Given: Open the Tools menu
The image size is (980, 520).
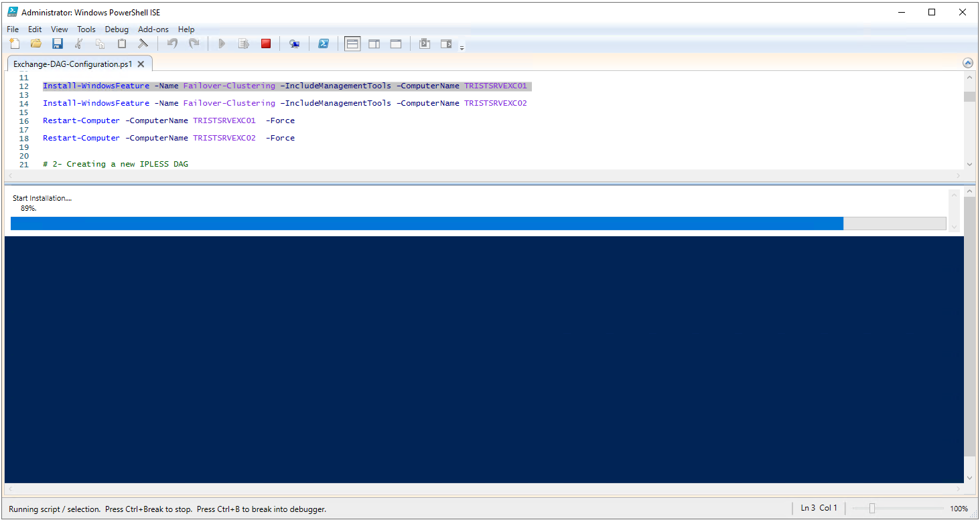Looking at the screenshot, I should tap(86, 29).
